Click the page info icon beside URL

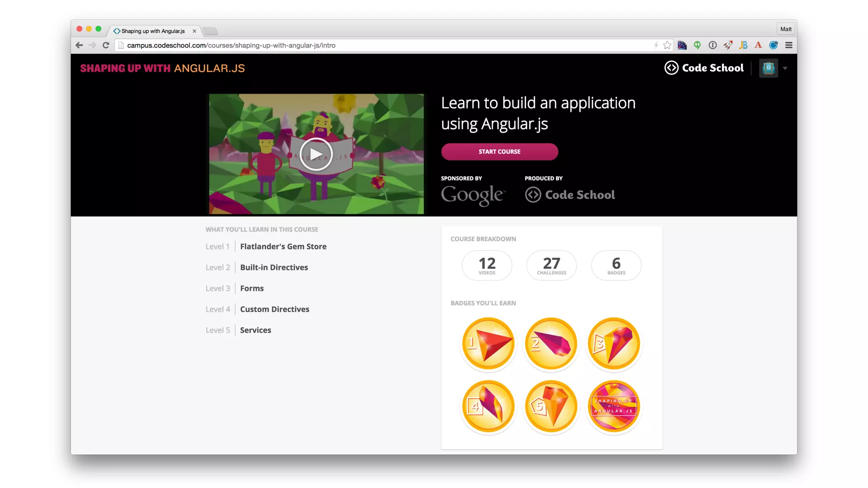point(121,45)
